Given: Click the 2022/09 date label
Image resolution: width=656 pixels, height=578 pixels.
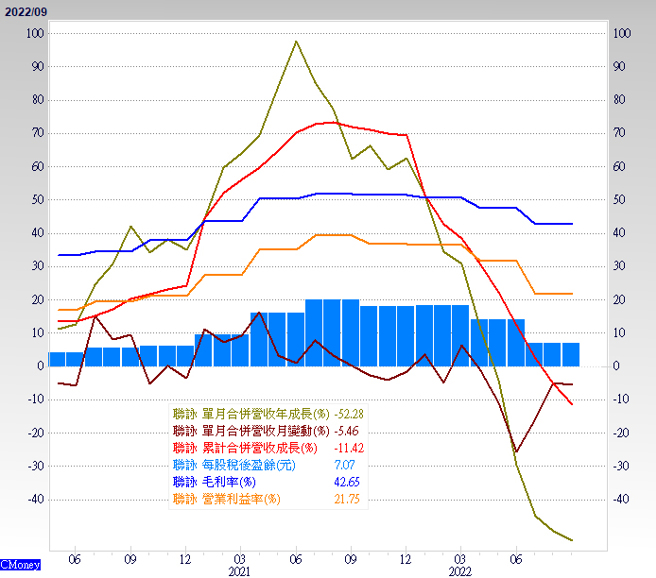Looking at the screenshot, I should coord(25,11).
